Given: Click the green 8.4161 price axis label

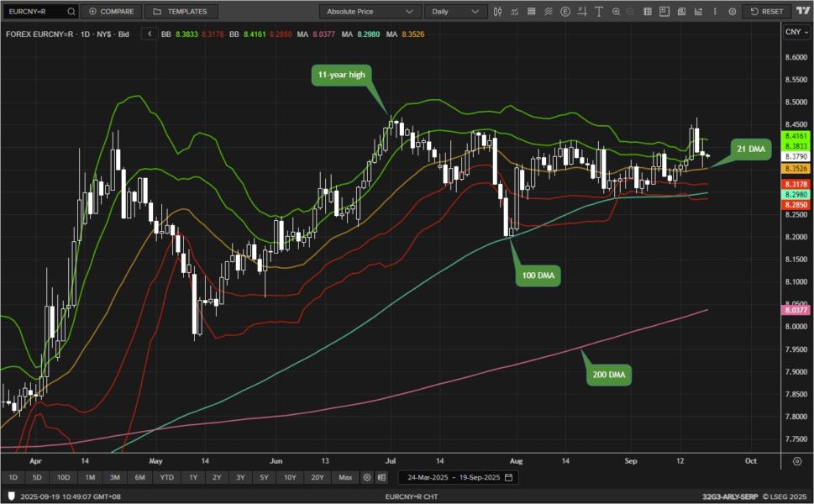Looking at the screenshot, I should [796, 136].
